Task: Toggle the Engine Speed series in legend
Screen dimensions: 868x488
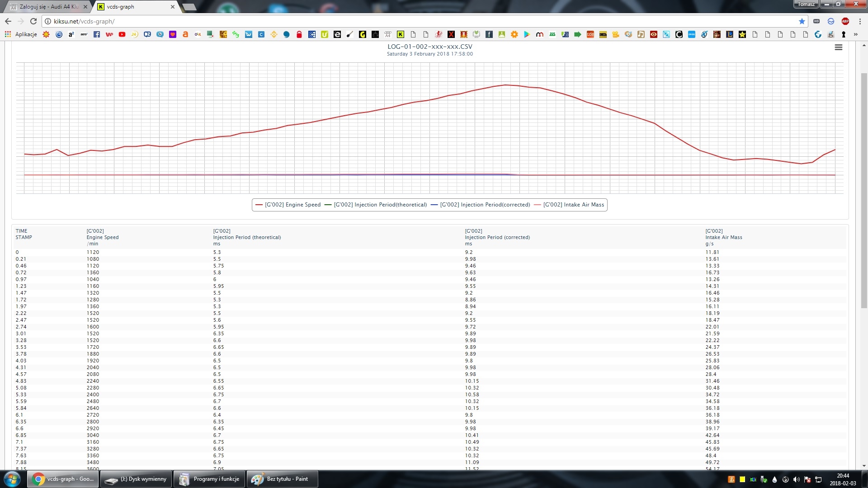Action: tap(292, 205)
